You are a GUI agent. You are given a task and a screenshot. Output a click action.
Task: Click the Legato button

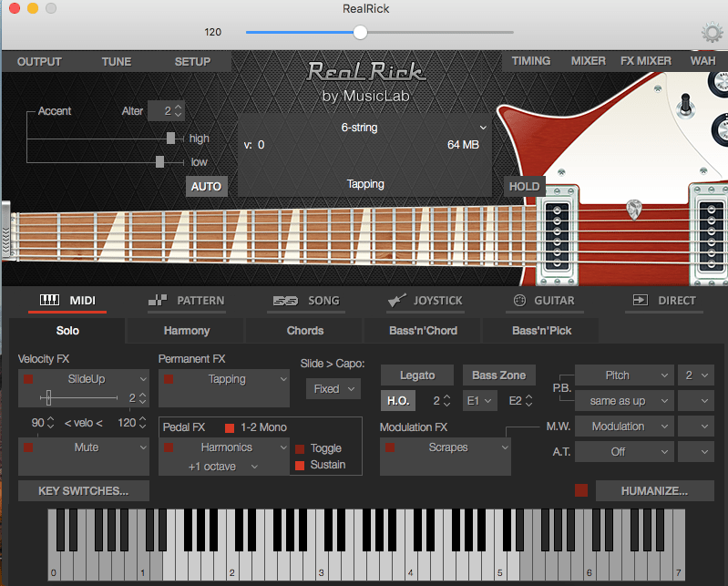tap(417, 375)
